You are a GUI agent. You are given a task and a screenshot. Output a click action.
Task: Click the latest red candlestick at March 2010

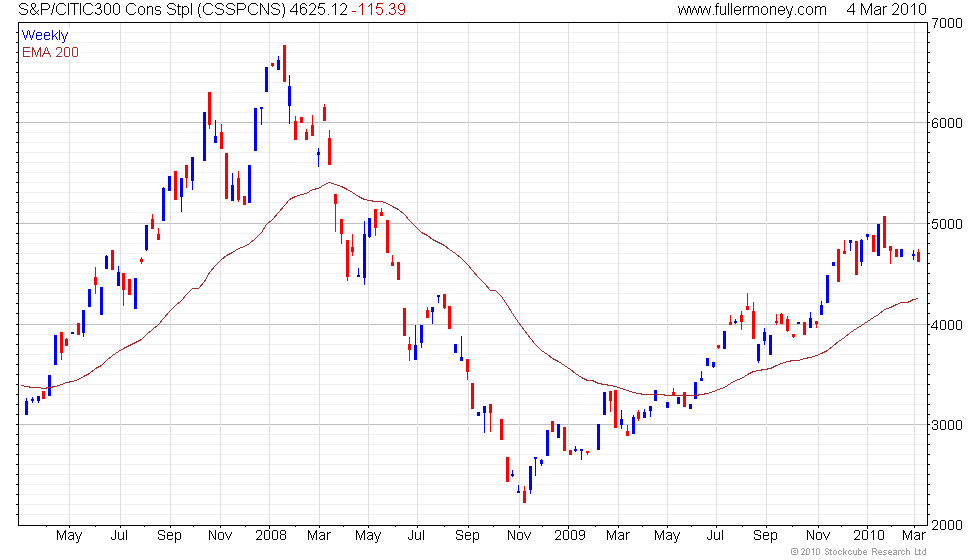tap(918, 255)
